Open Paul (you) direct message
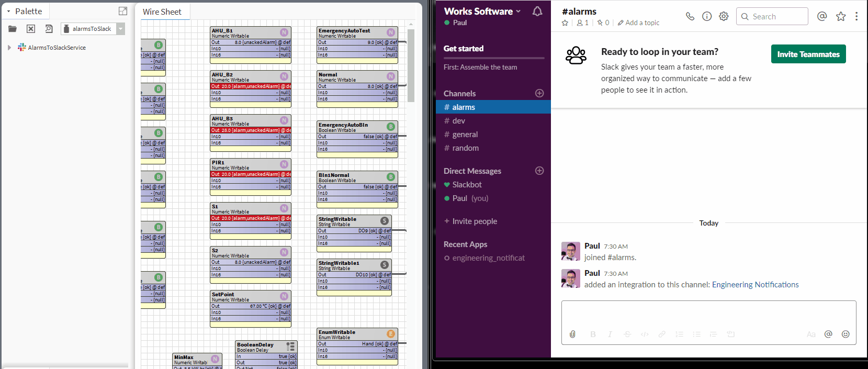 493,198
